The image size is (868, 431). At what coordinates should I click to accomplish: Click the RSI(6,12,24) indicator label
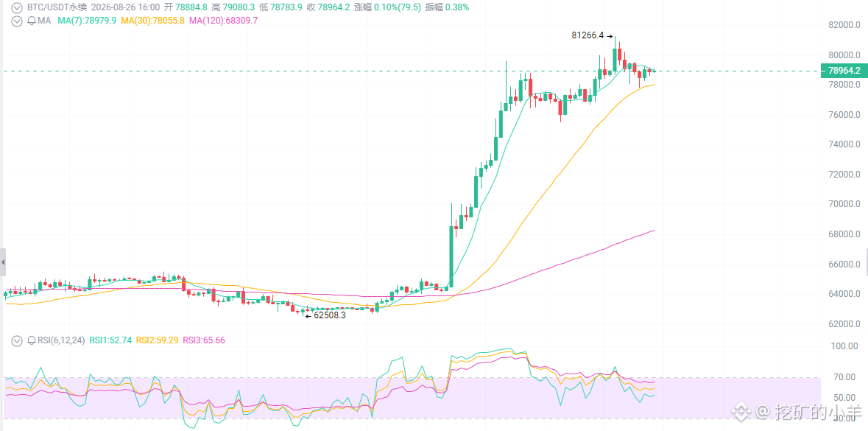coord(60,340)
